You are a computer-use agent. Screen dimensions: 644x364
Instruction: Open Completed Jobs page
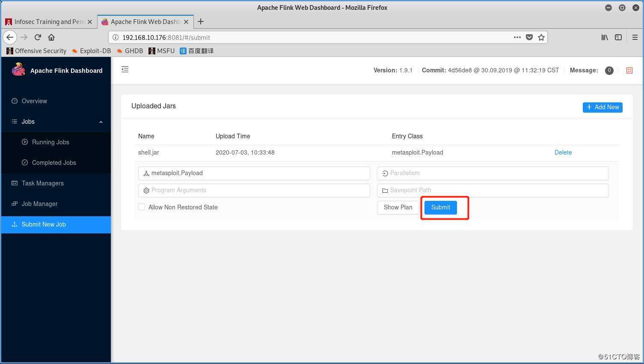click(x=56, y=163)
